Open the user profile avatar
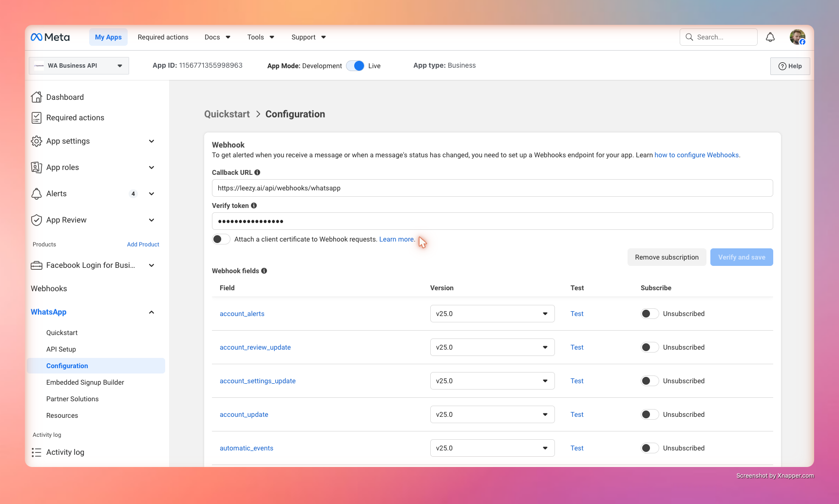The height and width of the screenshot is (504, 839). 798,37
